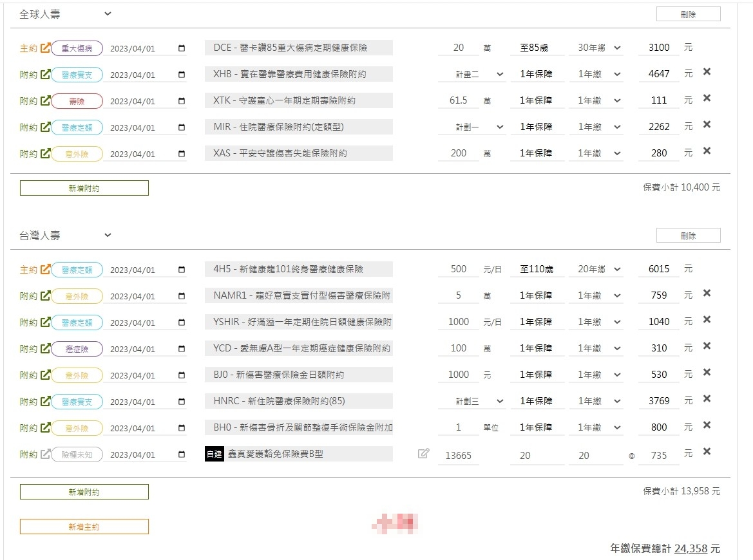Open external link icon for 4H5 main policy

click(x=45, y=270)
